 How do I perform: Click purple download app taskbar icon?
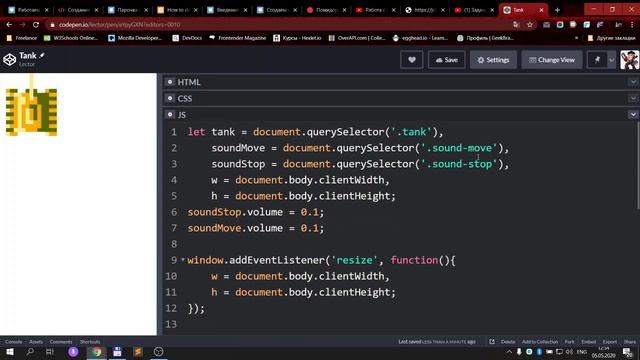(73, 352)
